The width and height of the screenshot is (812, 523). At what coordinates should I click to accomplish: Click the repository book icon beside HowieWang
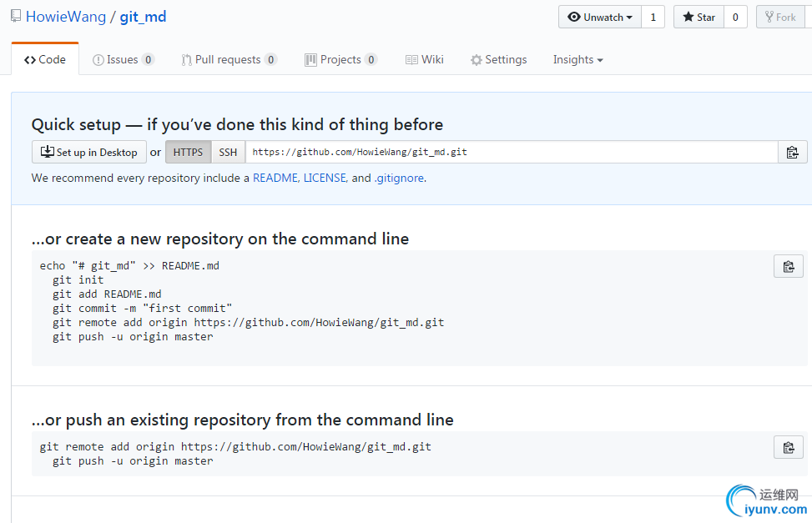click(x=16, y=16)
